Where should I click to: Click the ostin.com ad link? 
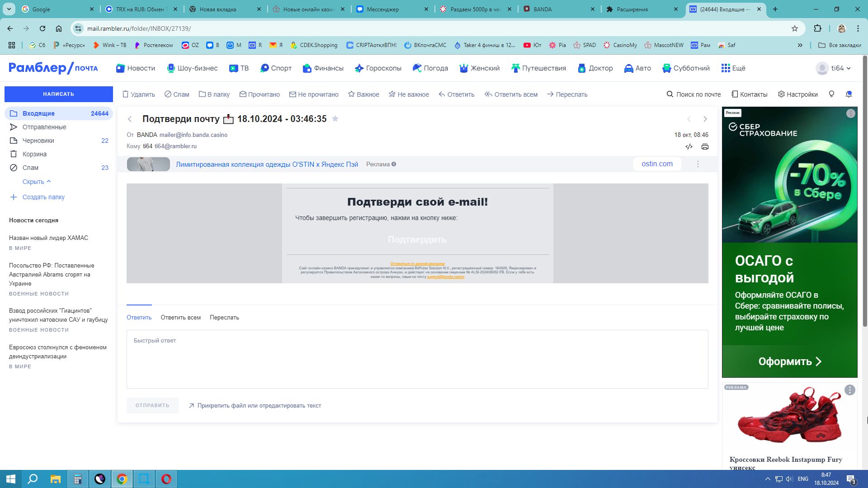pos(657,164)
